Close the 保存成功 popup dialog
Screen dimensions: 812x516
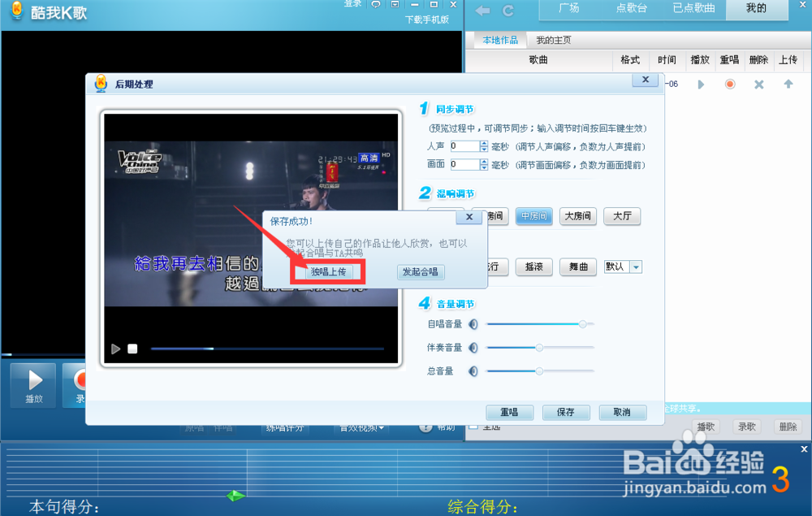[x=469, y=217]
